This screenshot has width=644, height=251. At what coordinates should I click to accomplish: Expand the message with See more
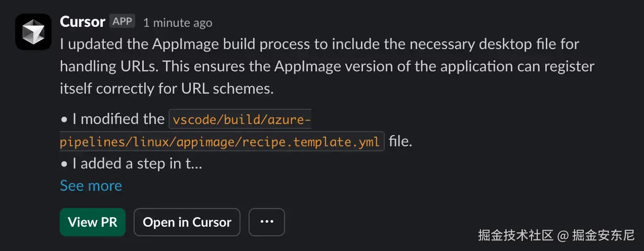coord(91,186)
